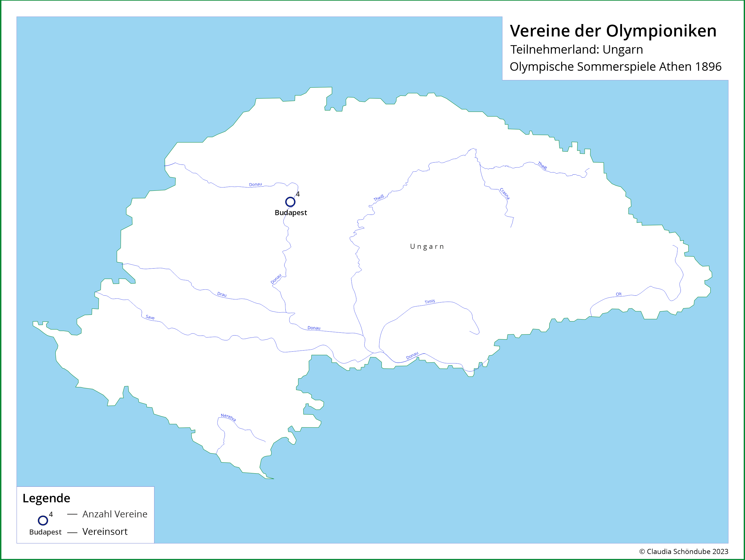Click the Budapest circle marker on the map
The height and width of the screenshot is (560, 745).
click(x=290, y=202)
